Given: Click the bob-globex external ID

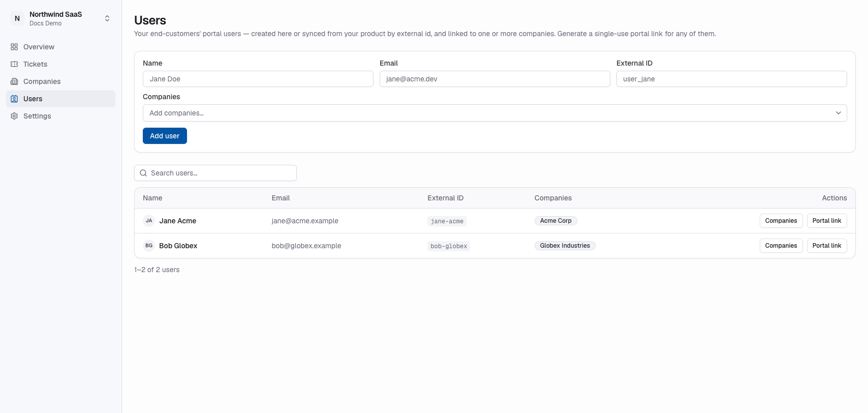Looking at the screenshot, I should coord(449,246).
